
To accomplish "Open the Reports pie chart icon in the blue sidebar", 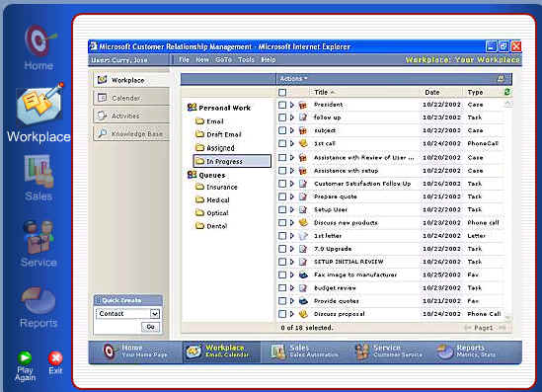I will click(x=39, y=300).
